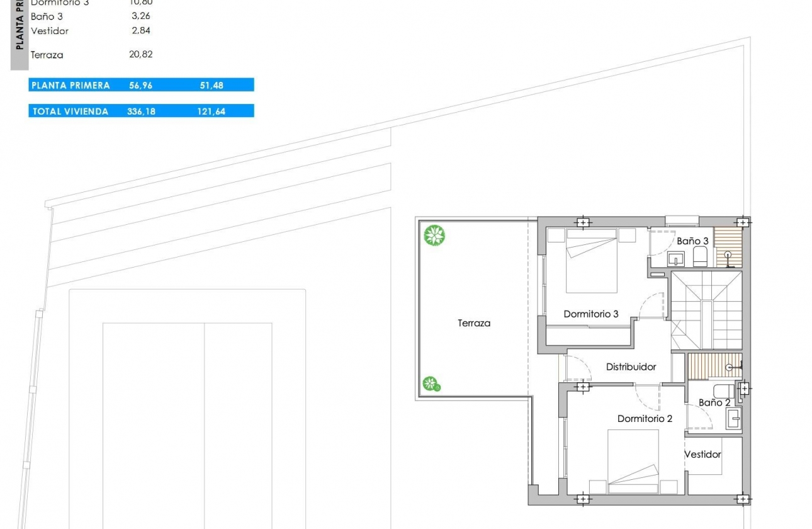Click the Baño 3 row in the area table
The image size is (812, 529).
point(91,16)
